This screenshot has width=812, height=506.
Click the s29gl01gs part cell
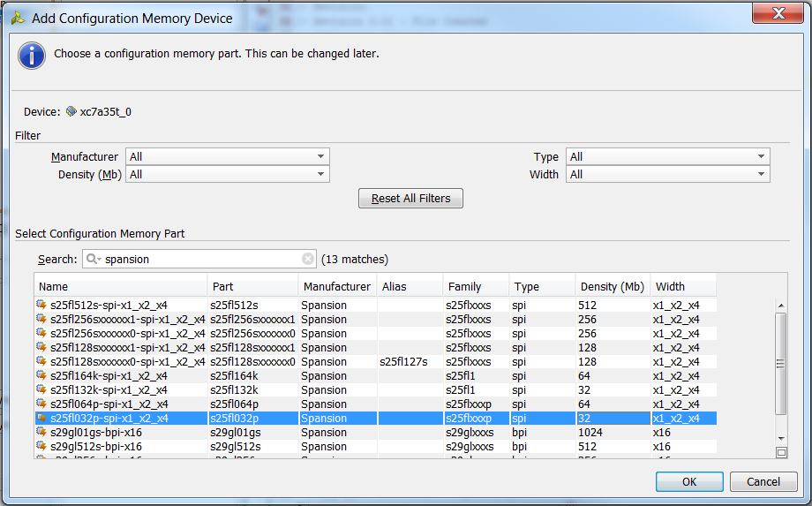[253, 432]
